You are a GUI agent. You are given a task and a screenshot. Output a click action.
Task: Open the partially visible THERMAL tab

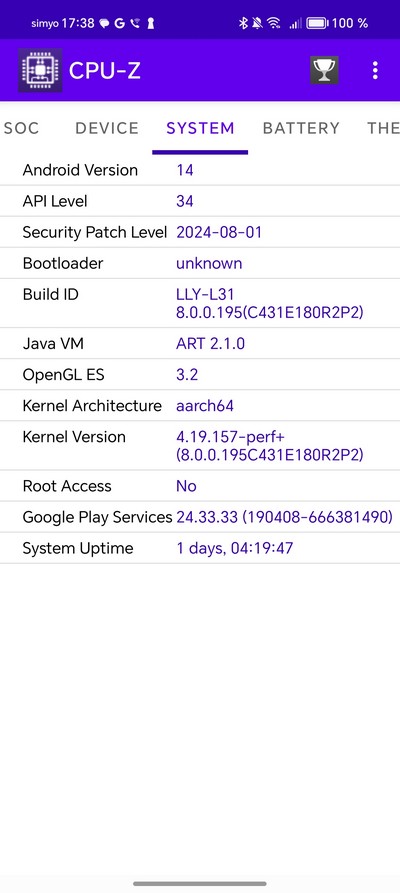point(383,128)
